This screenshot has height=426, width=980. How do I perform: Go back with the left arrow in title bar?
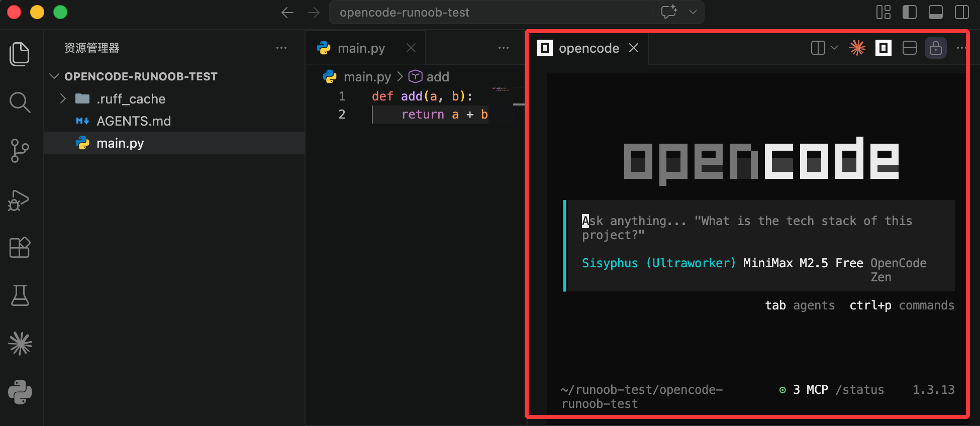coord(287,13)
